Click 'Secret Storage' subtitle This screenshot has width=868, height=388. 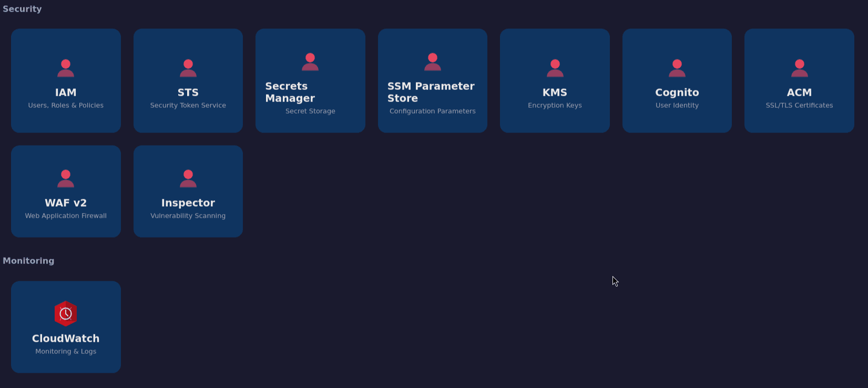tap(310, 111)
